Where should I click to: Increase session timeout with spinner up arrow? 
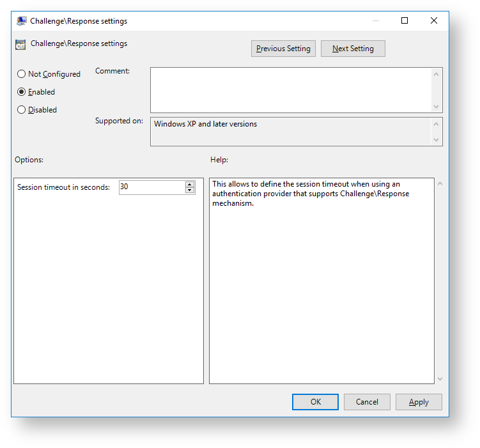pos(190,184)
